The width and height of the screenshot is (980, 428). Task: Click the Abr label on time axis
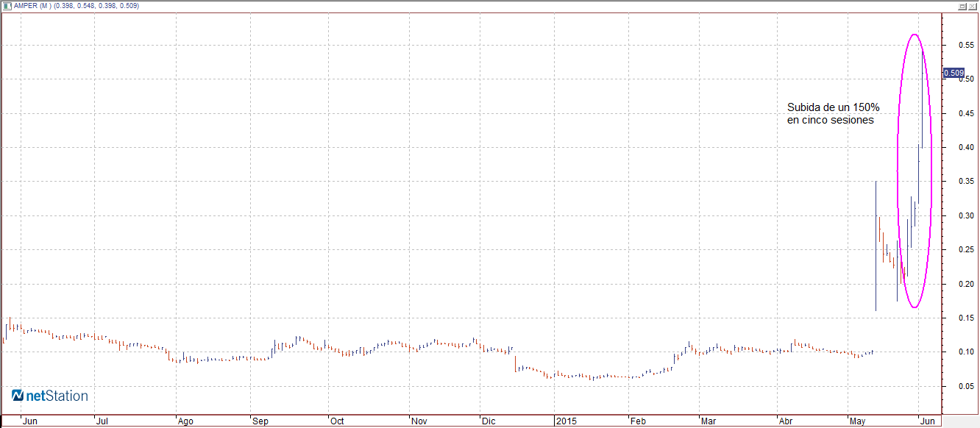pyautogui.click(x=786, y=421)
